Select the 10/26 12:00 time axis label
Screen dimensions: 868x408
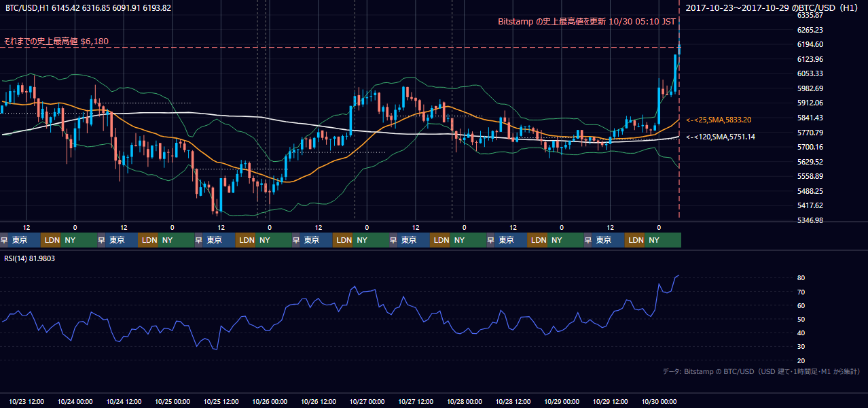click(319, 401)
